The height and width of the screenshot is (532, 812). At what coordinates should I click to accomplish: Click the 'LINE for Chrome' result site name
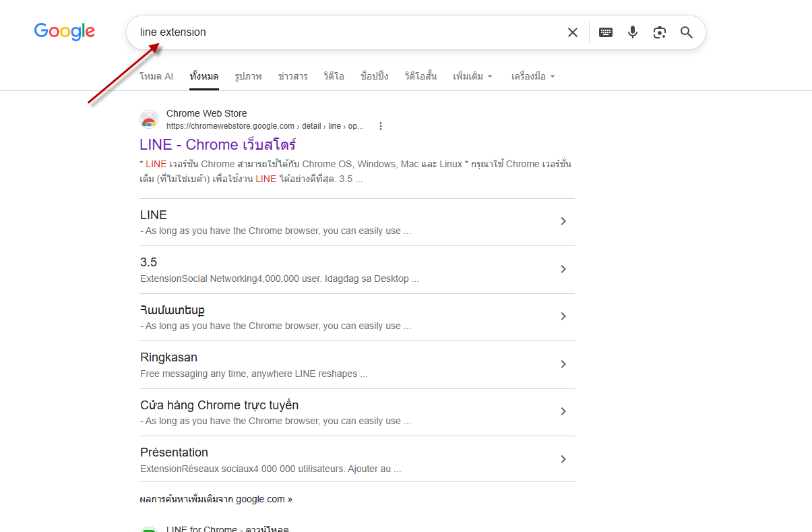pyautogui.click(x=227, y=529)
